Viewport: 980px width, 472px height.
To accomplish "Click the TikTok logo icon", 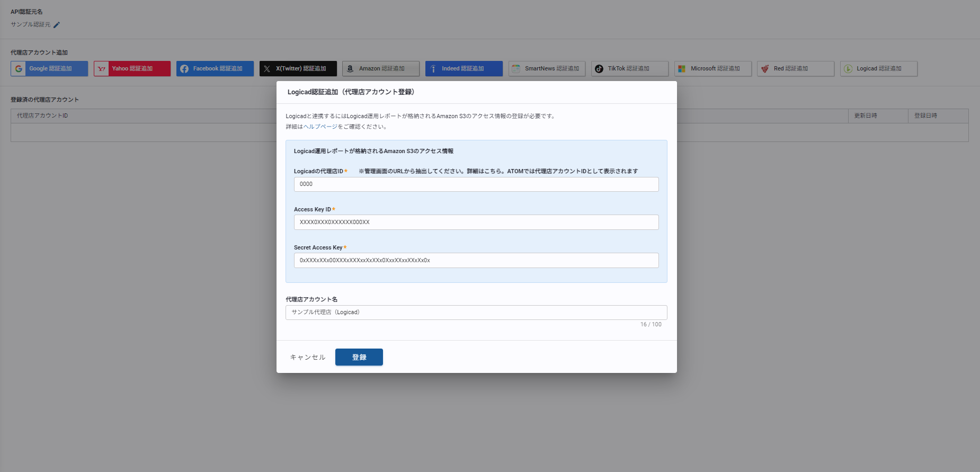I will tap(599, 69).
